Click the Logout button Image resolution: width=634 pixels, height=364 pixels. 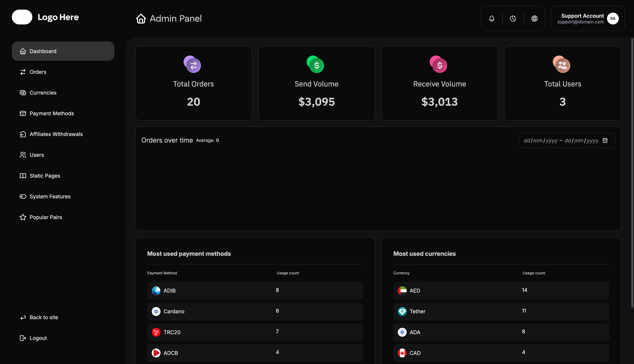point(38,338)
